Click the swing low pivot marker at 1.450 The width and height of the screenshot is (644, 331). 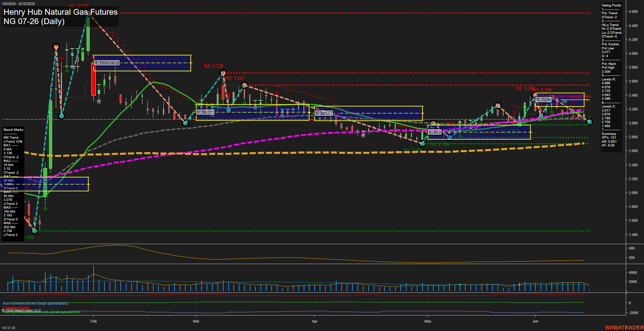[x=34, y=231]
